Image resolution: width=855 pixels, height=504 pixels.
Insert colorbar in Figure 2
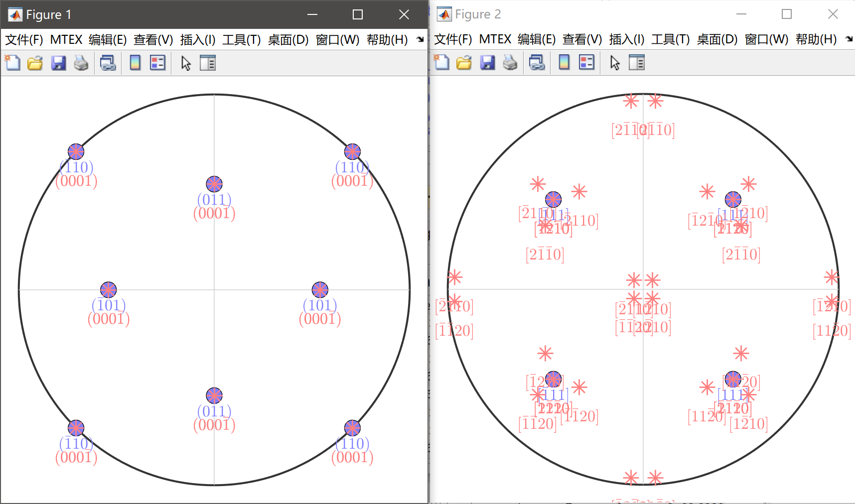point(564,62)
